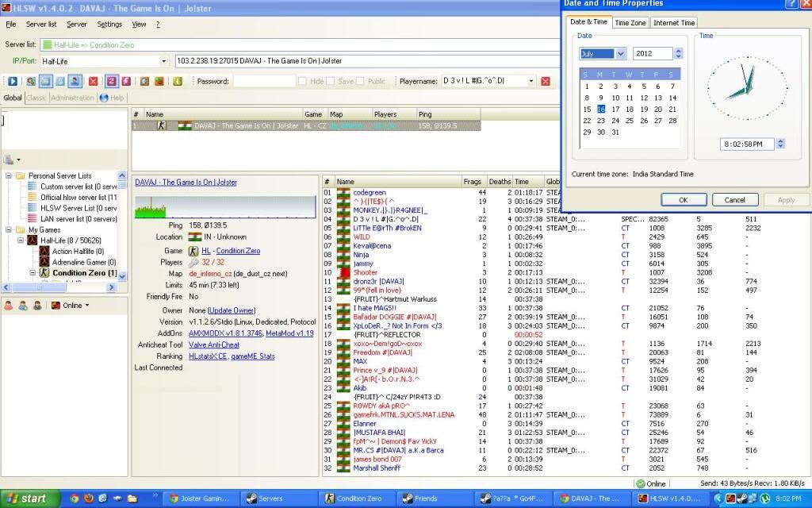Click the purple refresh server icon
The height and width of the screenshot is (508, 812).
tap(111, 82)
